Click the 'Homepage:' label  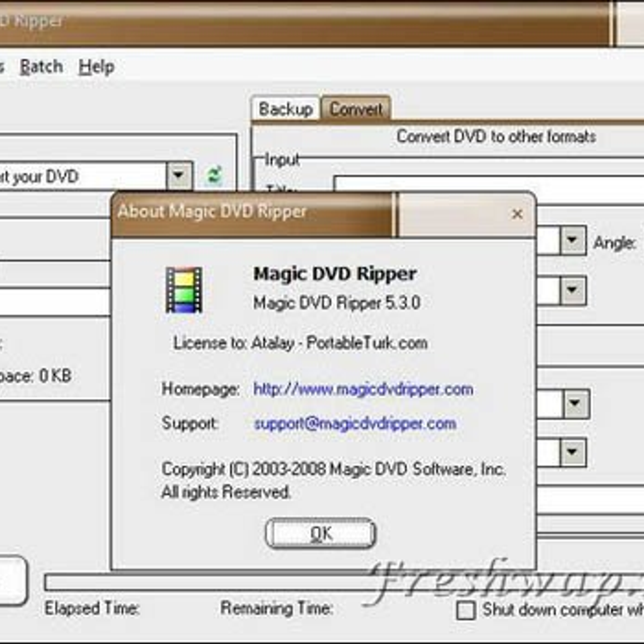point(201,389)
